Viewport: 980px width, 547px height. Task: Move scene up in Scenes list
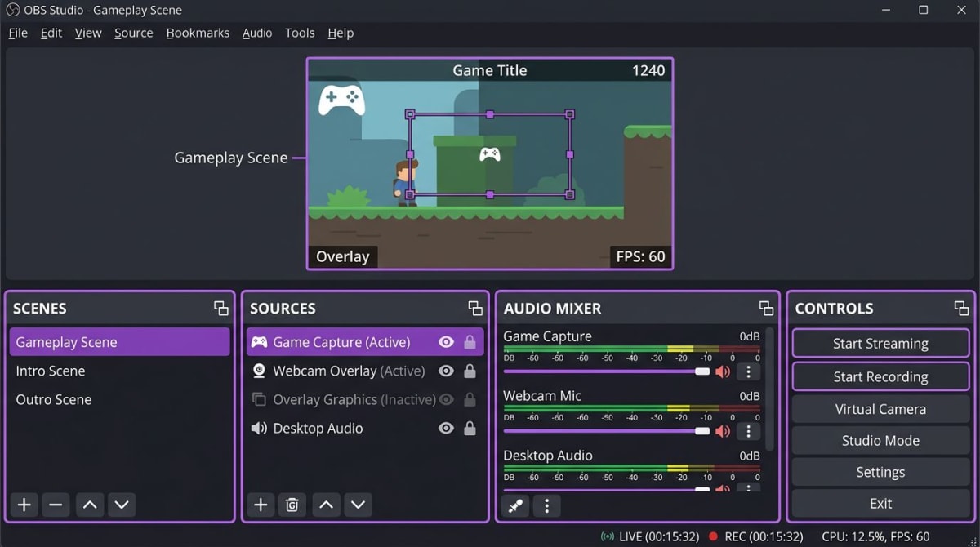click(x=90, y=505)
